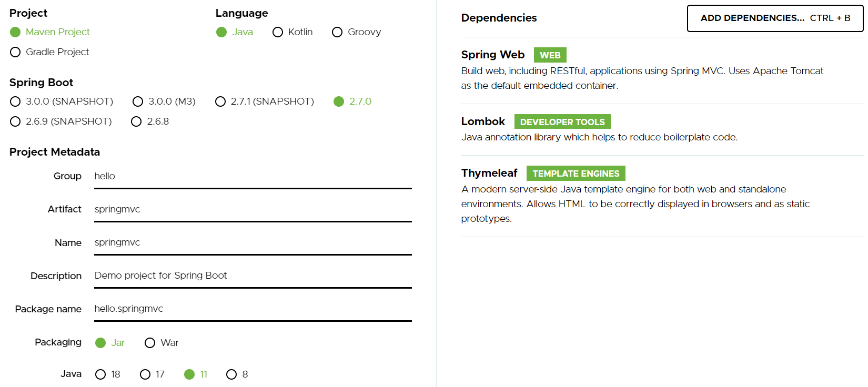Click the Thymeleaf dependency entry

[x=662, y=196]
